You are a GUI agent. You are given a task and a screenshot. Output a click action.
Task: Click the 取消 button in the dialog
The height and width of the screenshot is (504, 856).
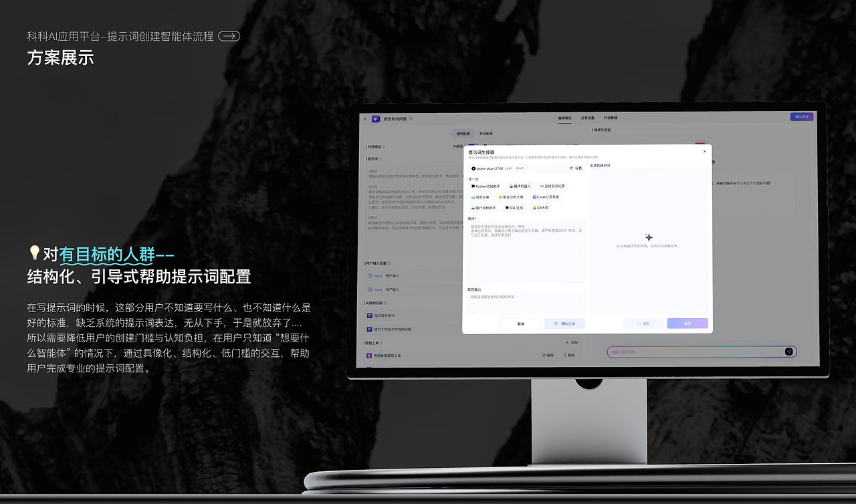pyautogui.click(x=520, y=324)
